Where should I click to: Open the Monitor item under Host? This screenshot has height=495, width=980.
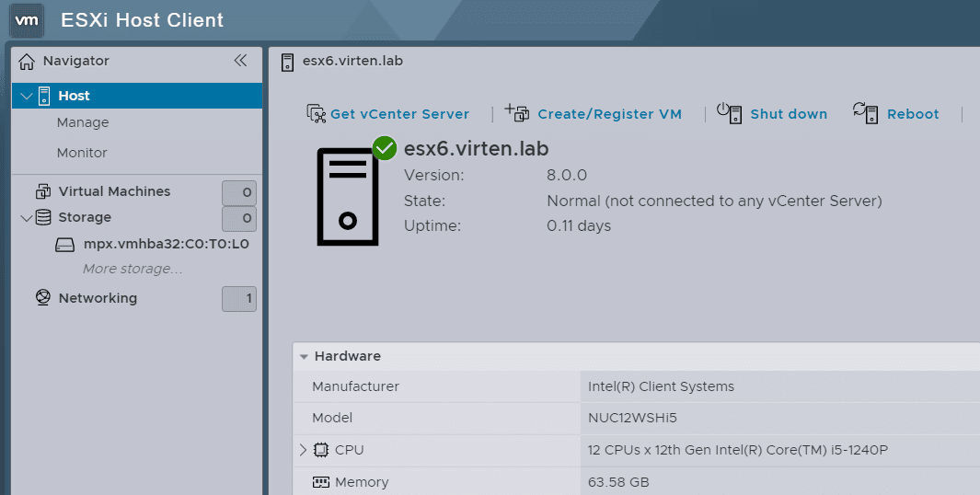point(82,153)
